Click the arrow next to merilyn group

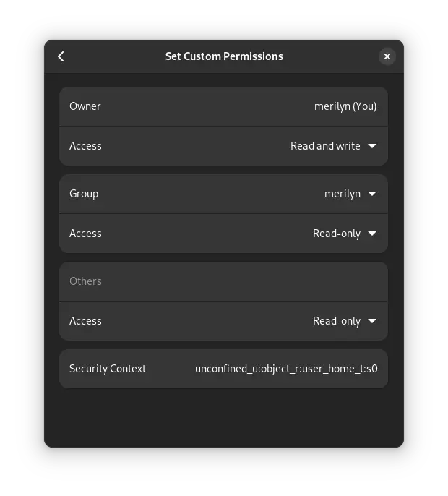372,194
